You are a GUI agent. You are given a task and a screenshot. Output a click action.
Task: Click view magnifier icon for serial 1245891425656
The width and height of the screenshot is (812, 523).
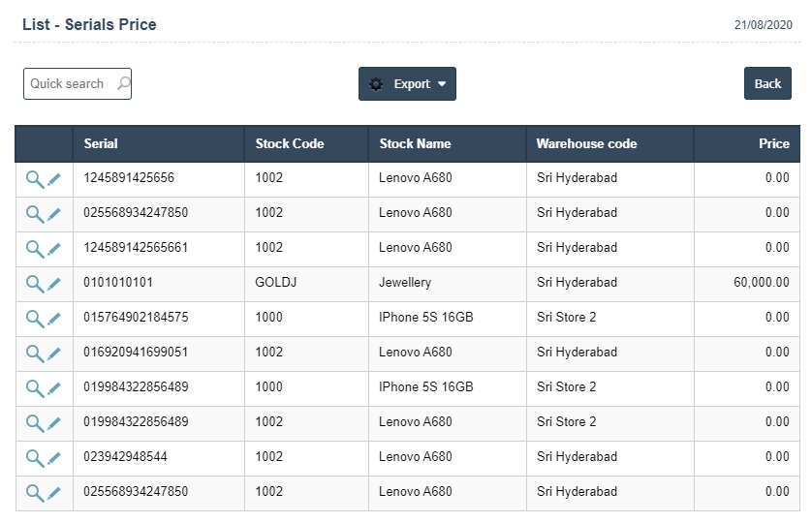34,179
